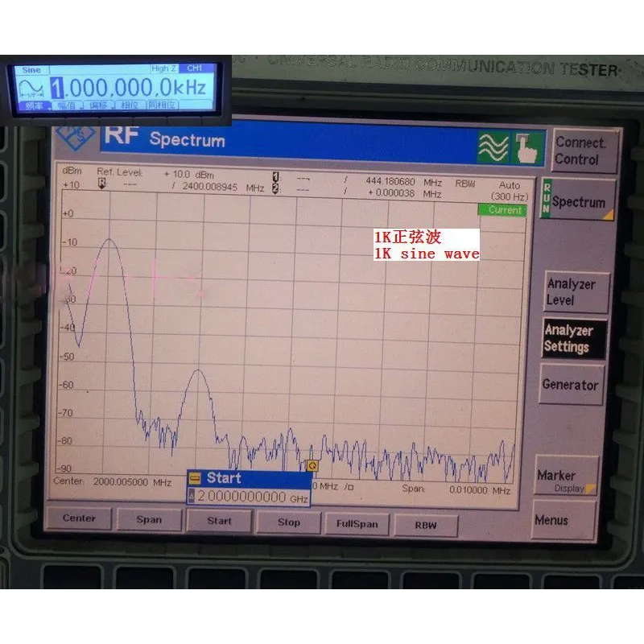
Task: Select the Analyzer Level softkey
Action: pyautogui.click(x=576, y=292)
